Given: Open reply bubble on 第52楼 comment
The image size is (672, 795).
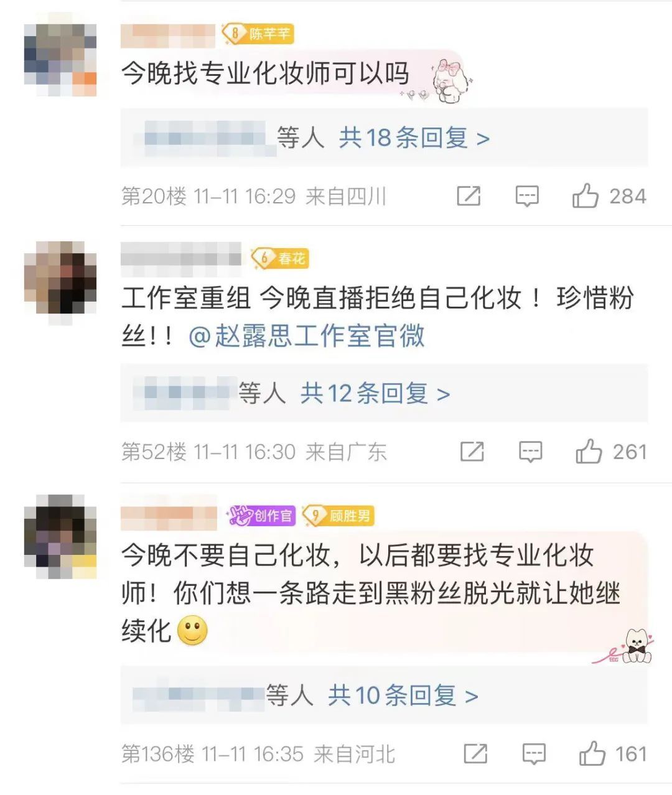Looking at the screenshot, I should click(x=531, y=452).
